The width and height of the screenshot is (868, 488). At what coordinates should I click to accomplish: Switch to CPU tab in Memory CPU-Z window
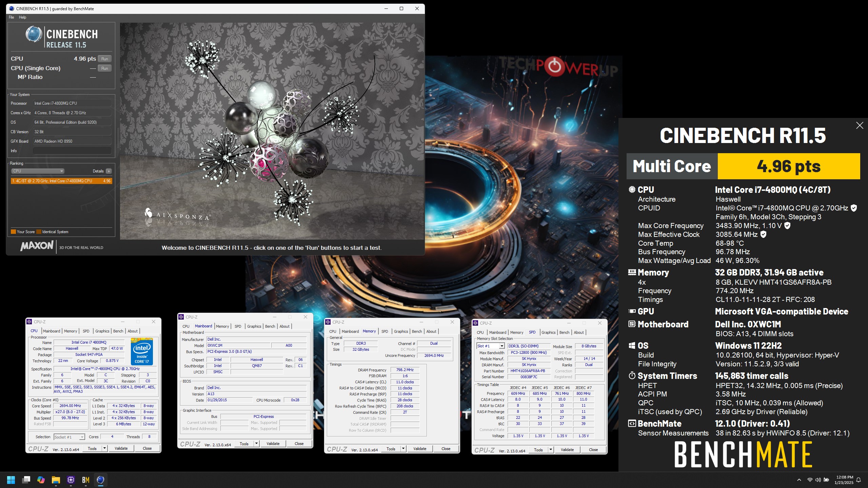pyautogui.click(x=333, y=331)
